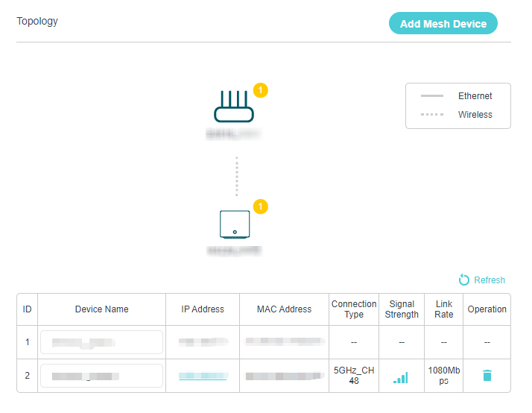The height and width of the screenshot is (413, 532).
Task: Click the circular Refresh arrow icon
Action: (x=463, y=280)
